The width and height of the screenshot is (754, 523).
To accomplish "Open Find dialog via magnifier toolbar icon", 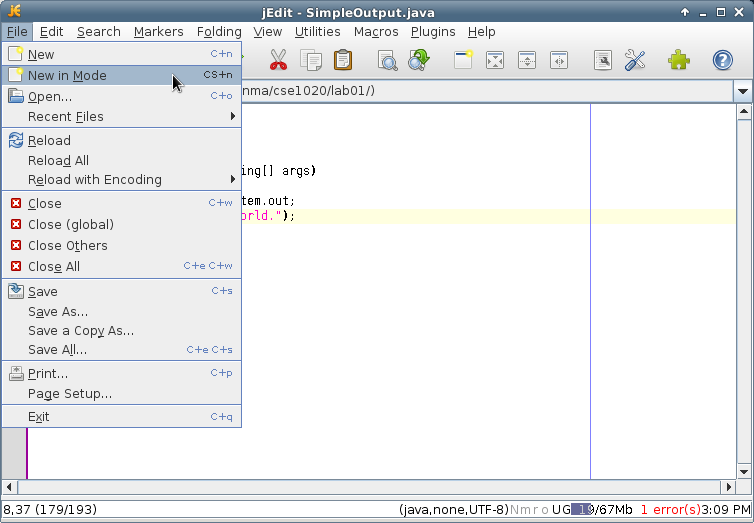I will coord(388,61).
